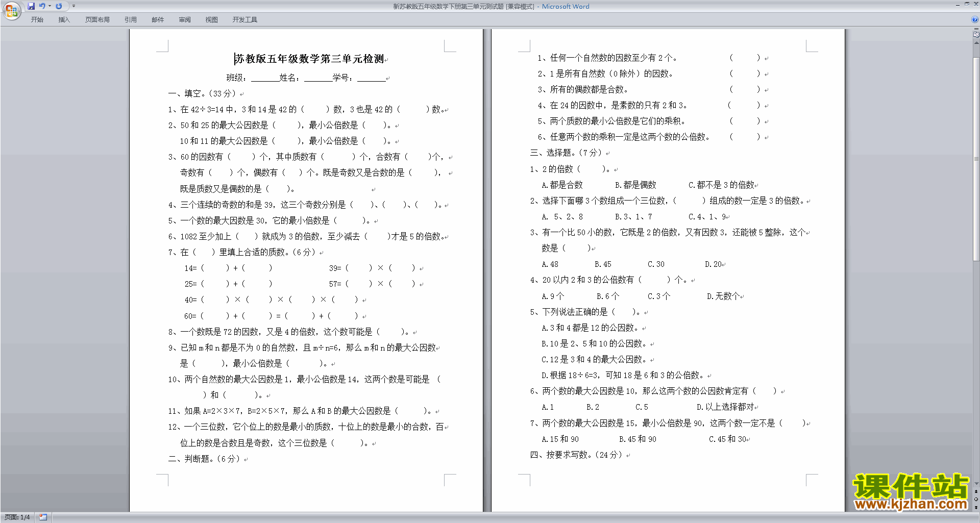Undo the last action

coord(42,6)
